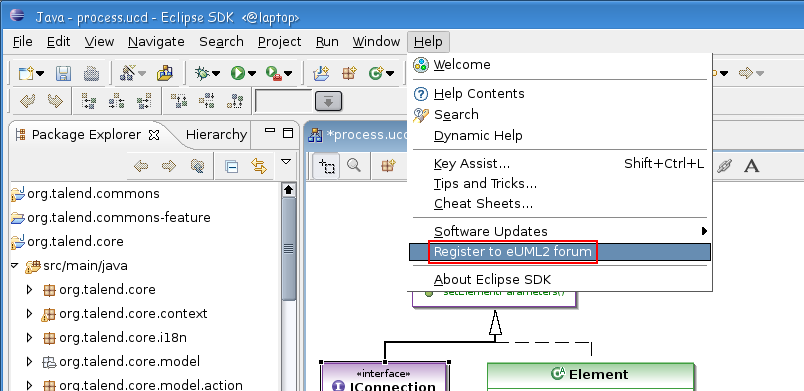Open the Window menu
This screenshot has height=391, width=804.
tap(376, 42)
